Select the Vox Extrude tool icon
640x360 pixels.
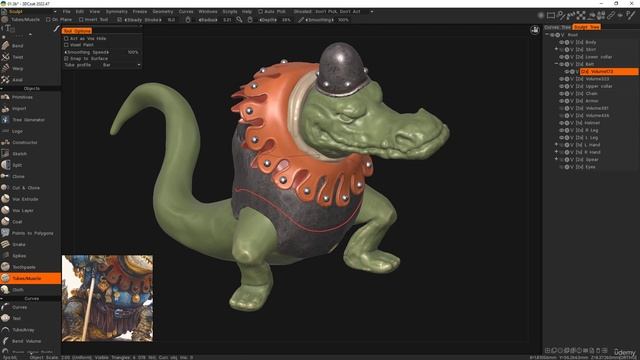(x=5, y=199)
